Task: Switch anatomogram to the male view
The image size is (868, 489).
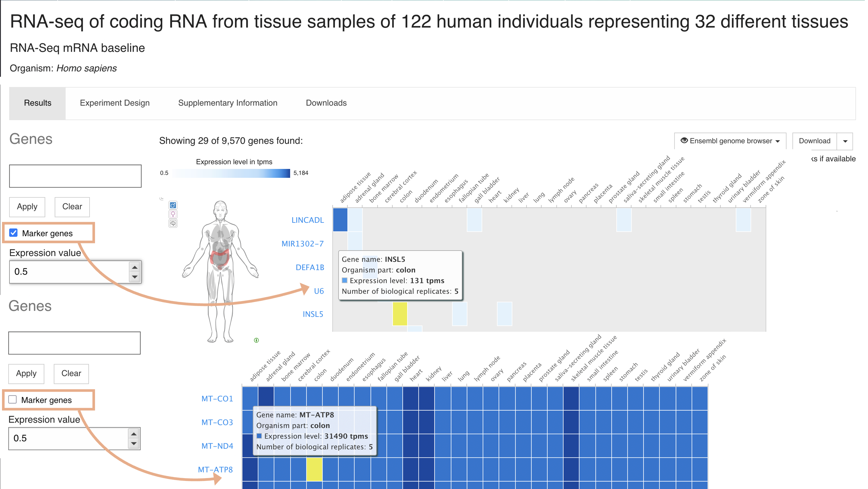Action: tap(173, 205)
